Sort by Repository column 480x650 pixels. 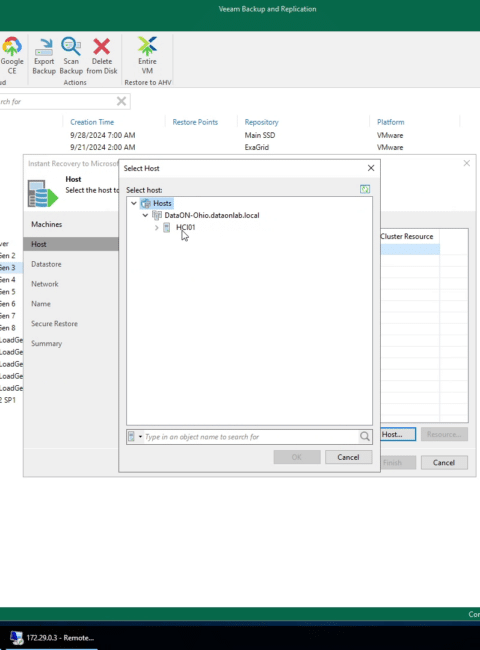[261, 122]
